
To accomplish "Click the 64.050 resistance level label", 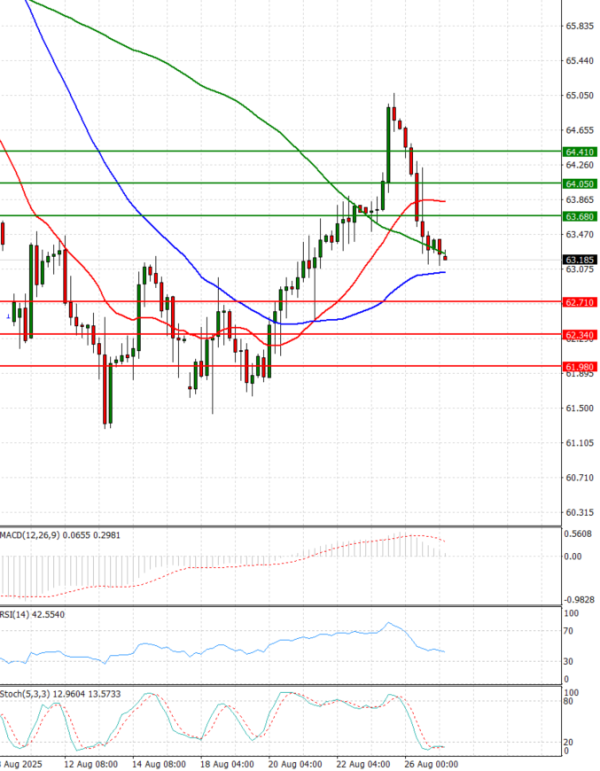I will tap(580, 184).
